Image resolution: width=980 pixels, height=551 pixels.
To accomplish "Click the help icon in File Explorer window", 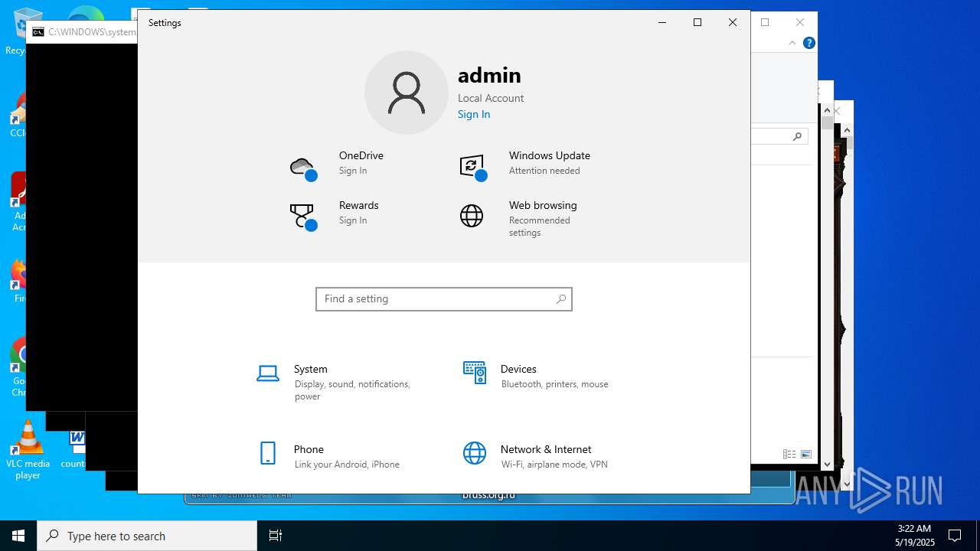I will [808, 43].
